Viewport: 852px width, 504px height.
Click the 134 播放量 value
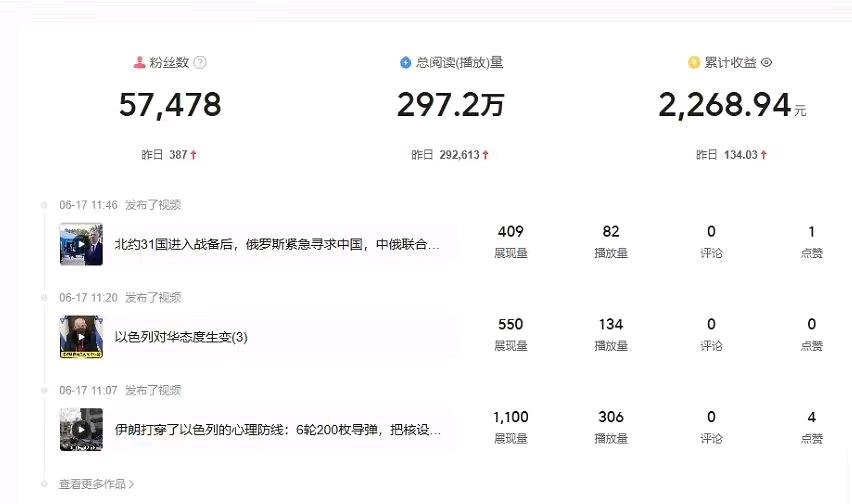[x=611, y=324]
